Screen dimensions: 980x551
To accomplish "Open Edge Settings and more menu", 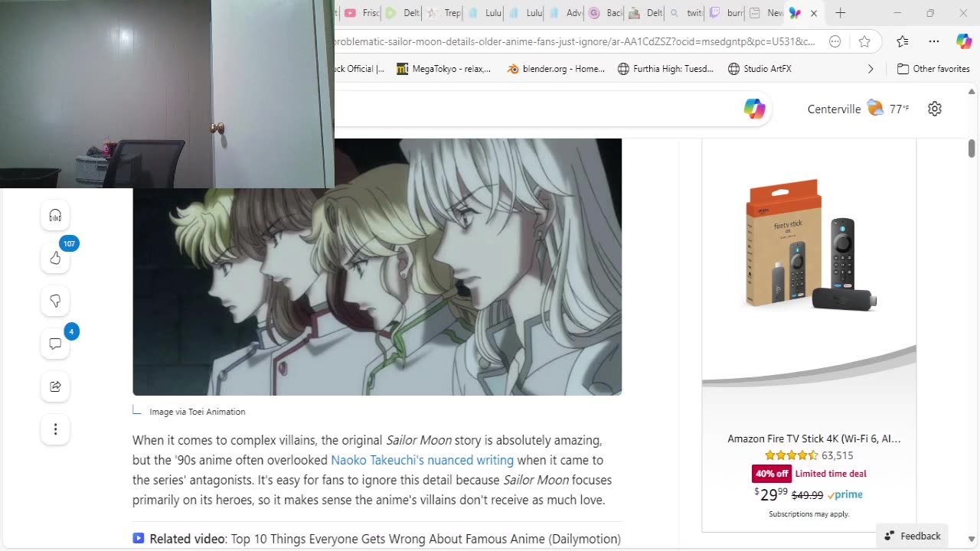I will [x=934, y=41].
